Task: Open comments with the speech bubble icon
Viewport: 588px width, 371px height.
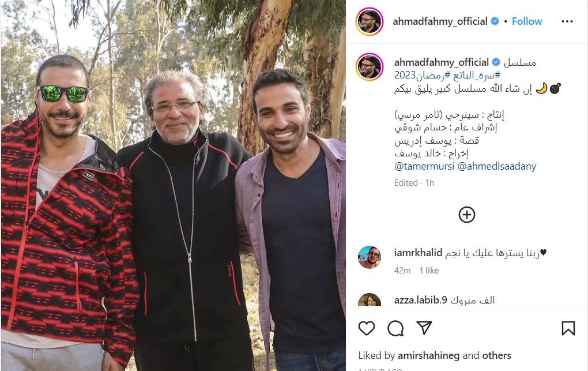Action: pos(395,328)
